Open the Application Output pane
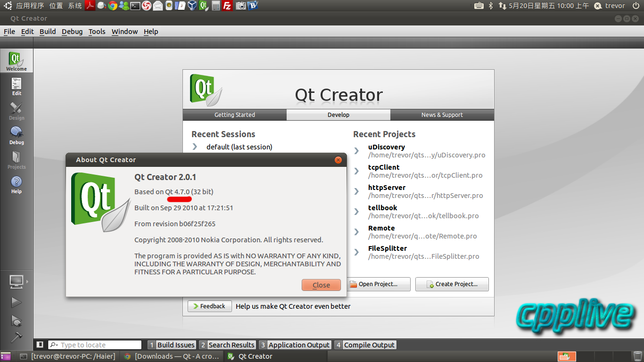Viewport: 644px width, 362px height. click(x=295, y=345)
